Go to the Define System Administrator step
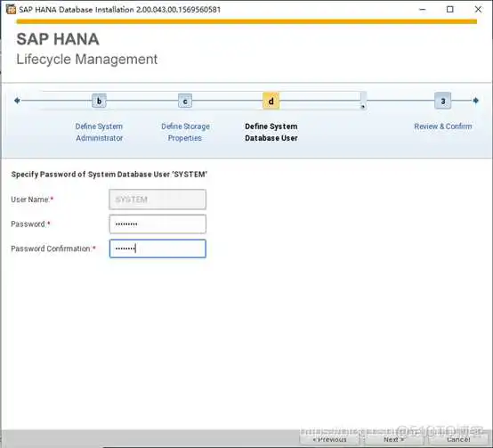The image size is (493, 448). (x=99, y=132)
